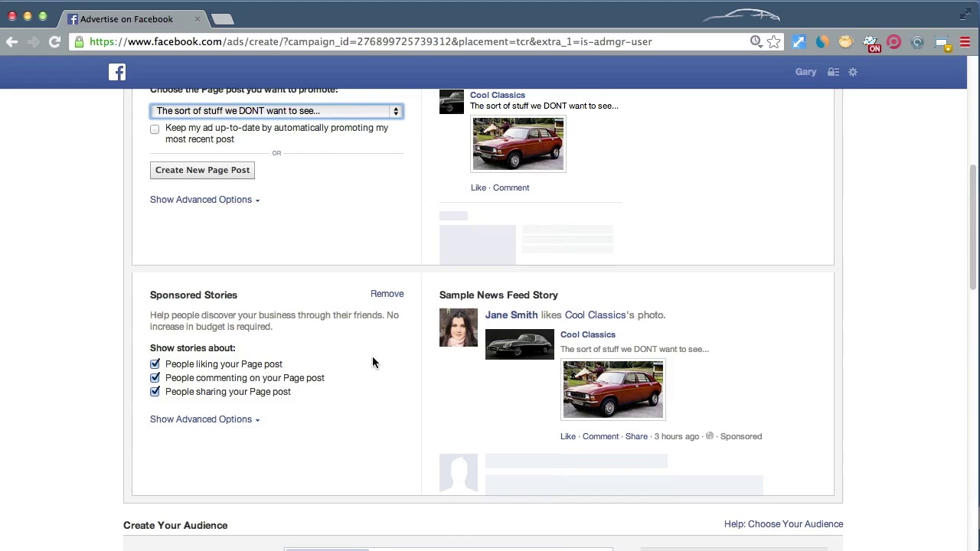Click the extension icon with the ON badge

click(871, 43)
